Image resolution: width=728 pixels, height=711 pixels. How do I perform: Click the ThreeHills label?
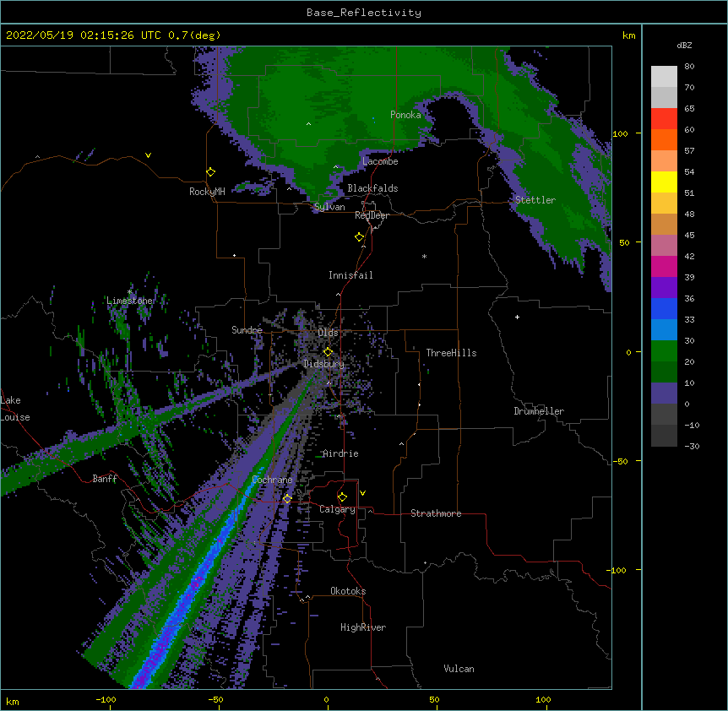pos(451,353)
